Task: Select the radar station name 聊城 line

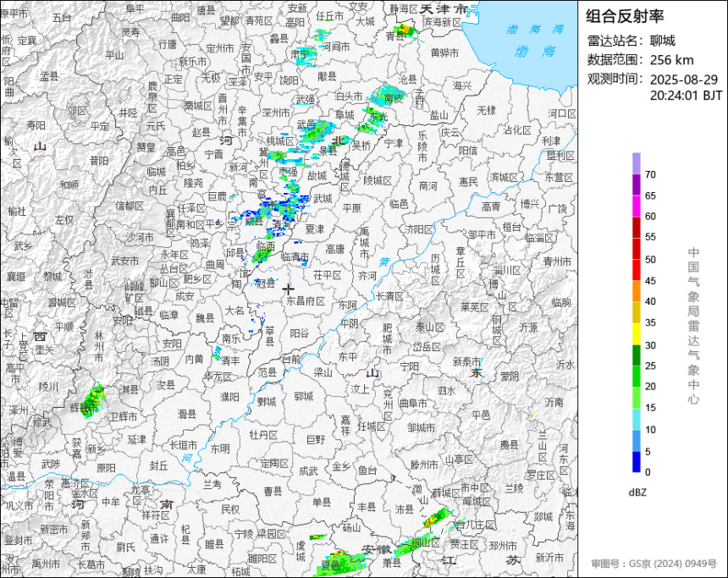Action: [x=631, y=41]
